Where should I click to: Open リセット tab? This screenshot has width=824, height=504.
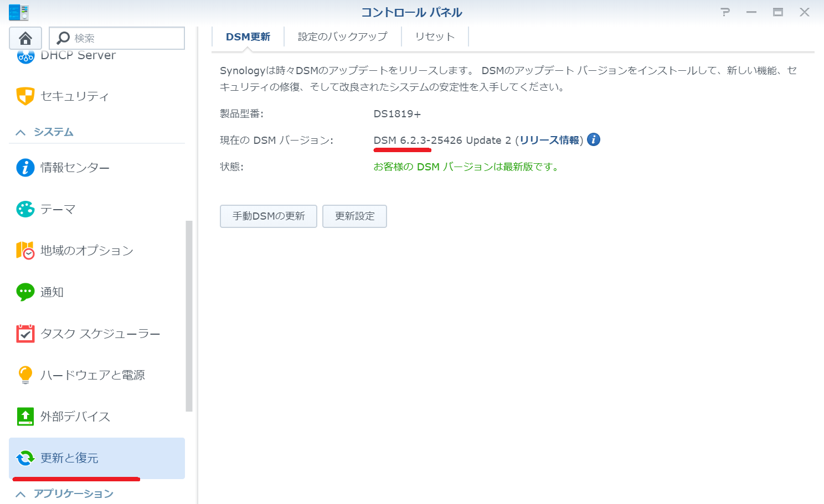pyautogui.click(x=435, y=37)
